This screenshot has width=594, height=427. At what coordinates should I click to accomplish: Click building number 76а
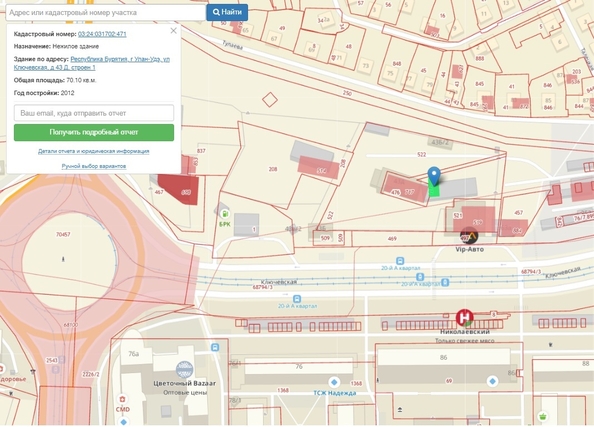pyautogui.click(x=133, y=354)
